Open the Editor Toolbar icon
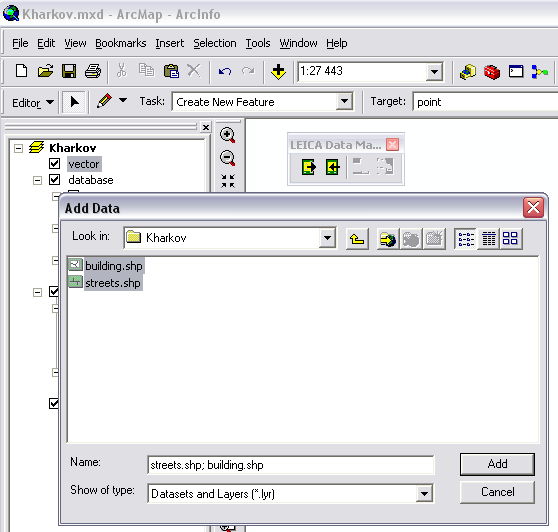This screenshot has width=558, height=532. [468, 72]
